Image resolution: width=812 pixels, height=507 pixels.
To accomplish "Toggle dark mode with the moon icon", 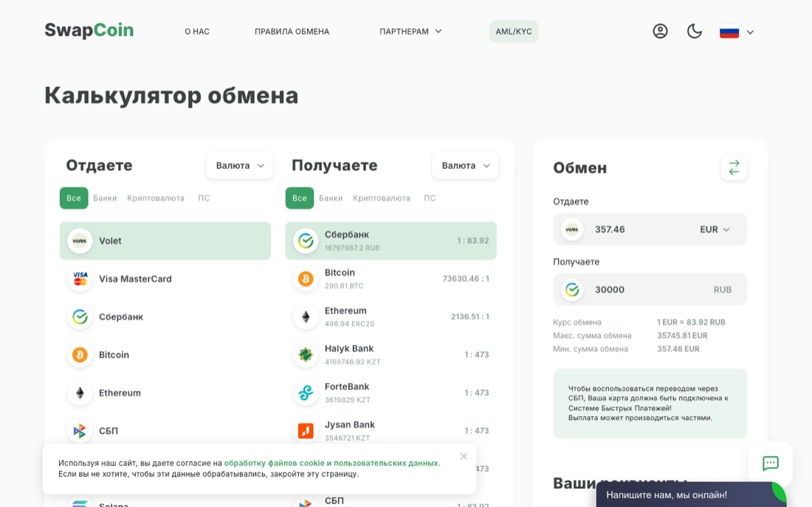I will (695, 31).
